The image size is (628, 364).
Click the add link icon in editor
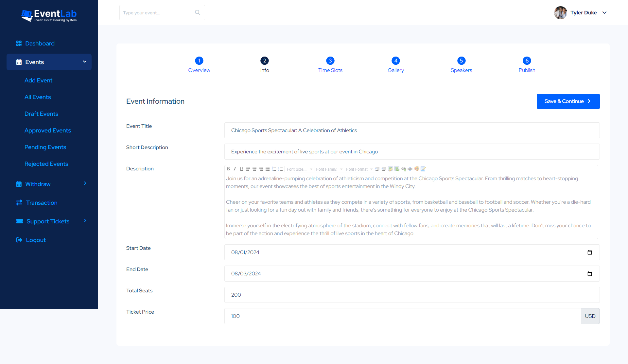pyautogui.click(x=404, y=169)
